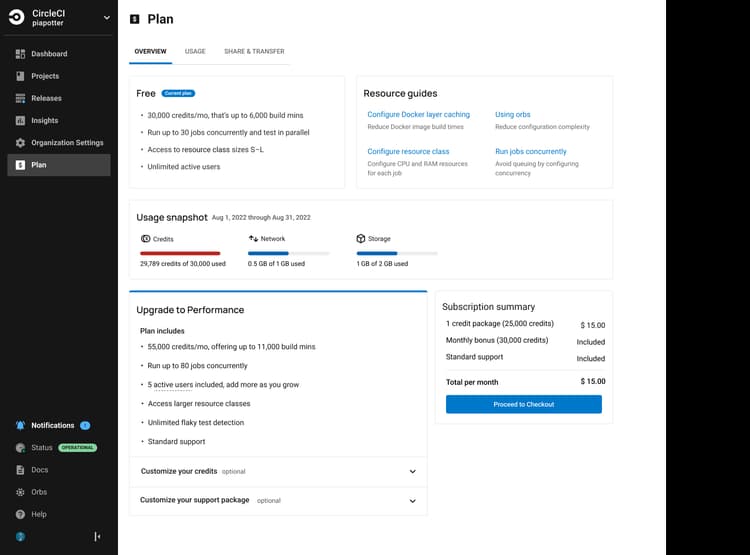Collapse the sidebar with the arrow icon
The image size is (750, 555).
pyautogui.click(x=97, y=537)
